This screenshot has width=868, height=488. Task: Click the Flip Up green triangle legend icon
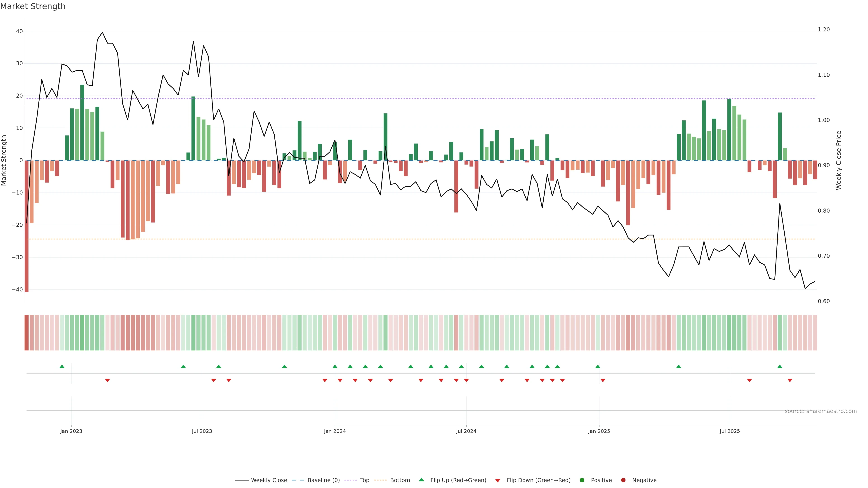point(421,480)
